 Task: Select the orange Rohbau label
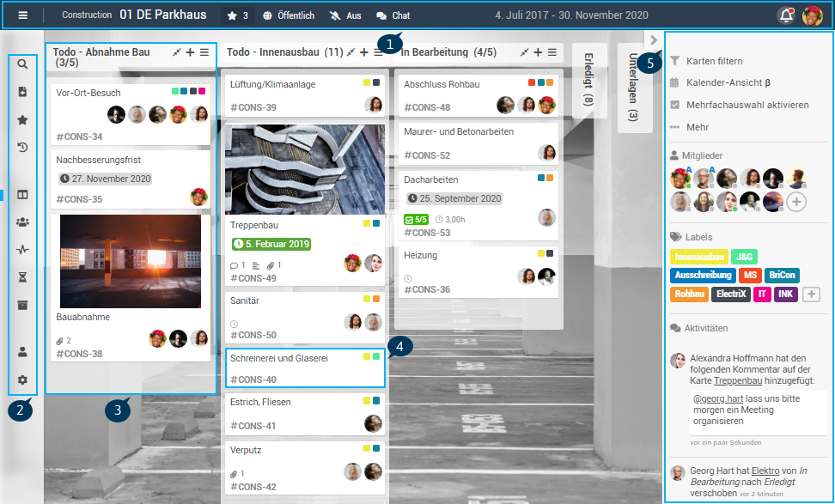[689, 294]
